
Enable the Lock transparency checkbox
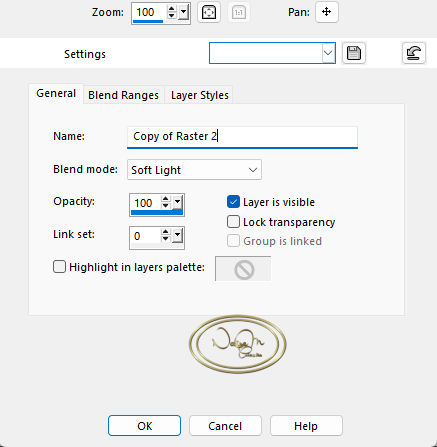(x=233, y=222)
